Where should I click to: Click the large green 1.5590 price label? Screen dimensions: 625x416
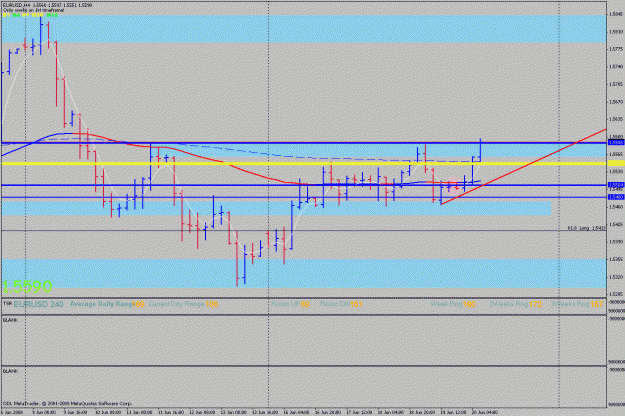click(27, 286)
